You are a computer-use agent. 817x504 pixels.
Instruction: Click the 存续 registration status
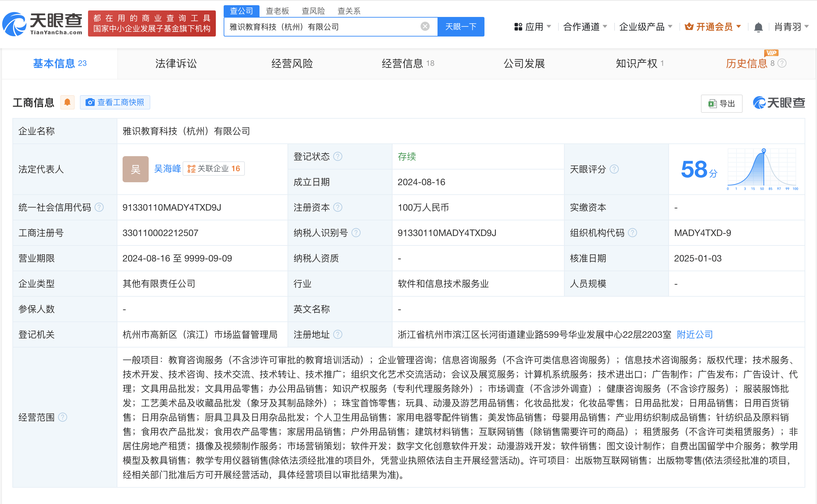pyautogui.click(x=407, y=156)
